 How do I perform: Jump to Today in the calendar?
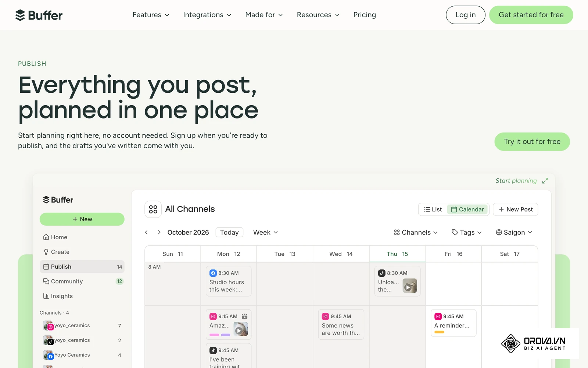(229, 233)
